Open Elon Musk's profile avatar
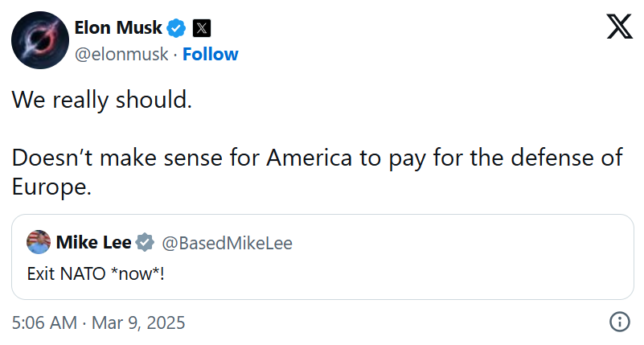Viewport: 644px width, 345px height. (38, 39)
